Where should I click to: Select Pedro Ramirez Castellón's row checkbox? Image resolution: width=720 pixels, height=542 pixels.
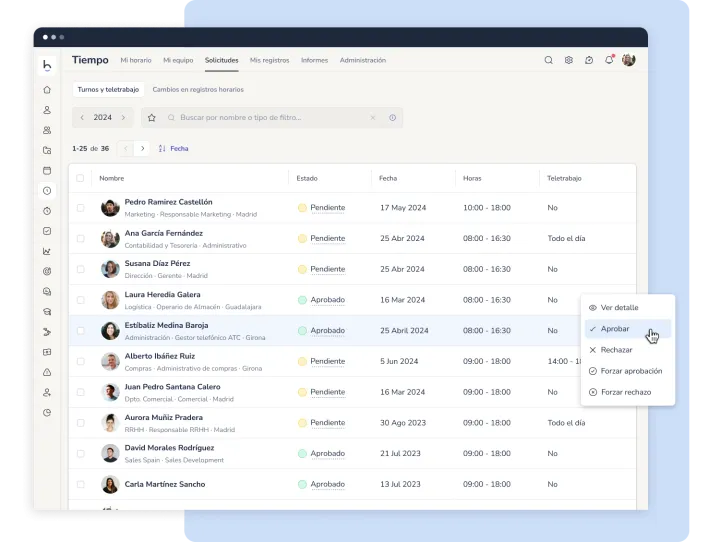click(81, 208)
